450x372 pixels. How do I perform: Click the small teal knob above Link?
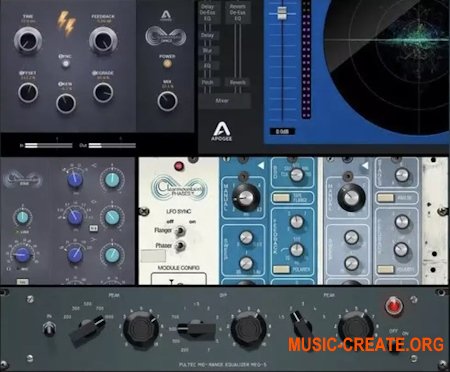[22, 217]
